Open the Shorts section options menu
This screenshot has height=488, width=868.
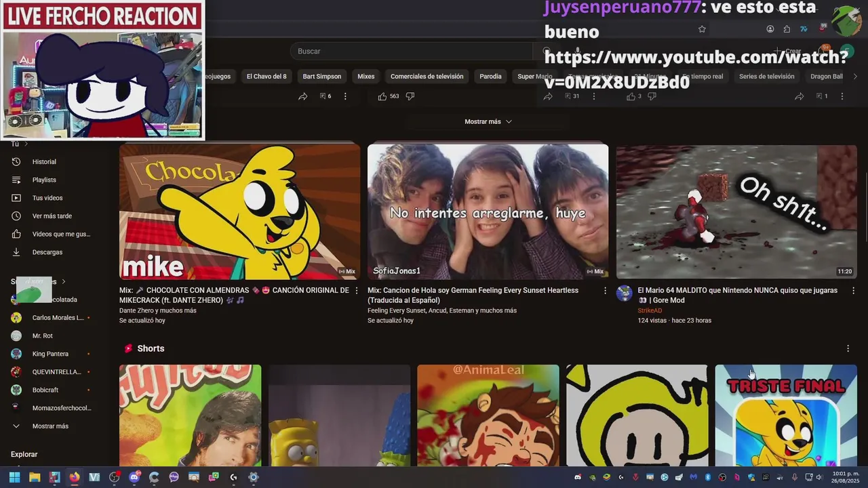pyautogui.click(x=848, y=348)
